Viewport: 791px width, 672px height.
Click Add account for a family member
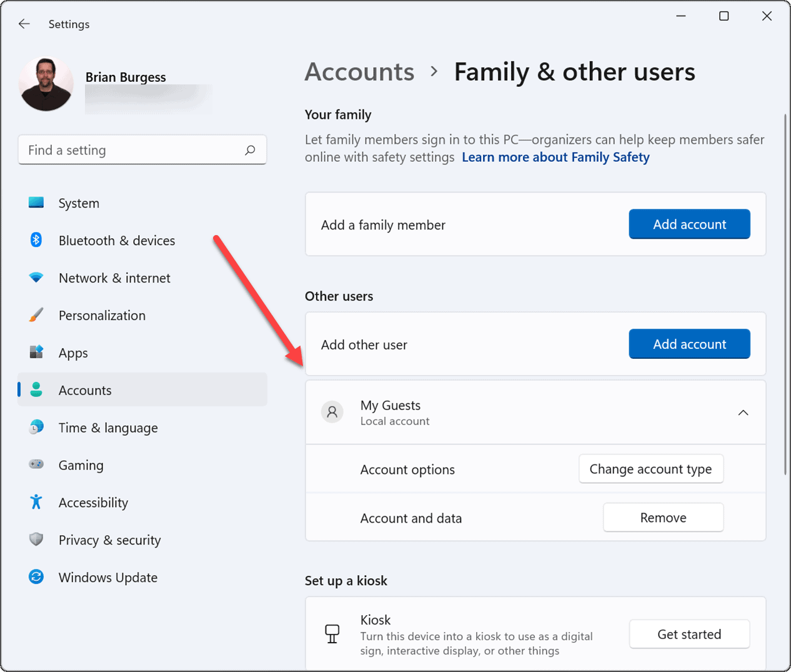point(689,224)
